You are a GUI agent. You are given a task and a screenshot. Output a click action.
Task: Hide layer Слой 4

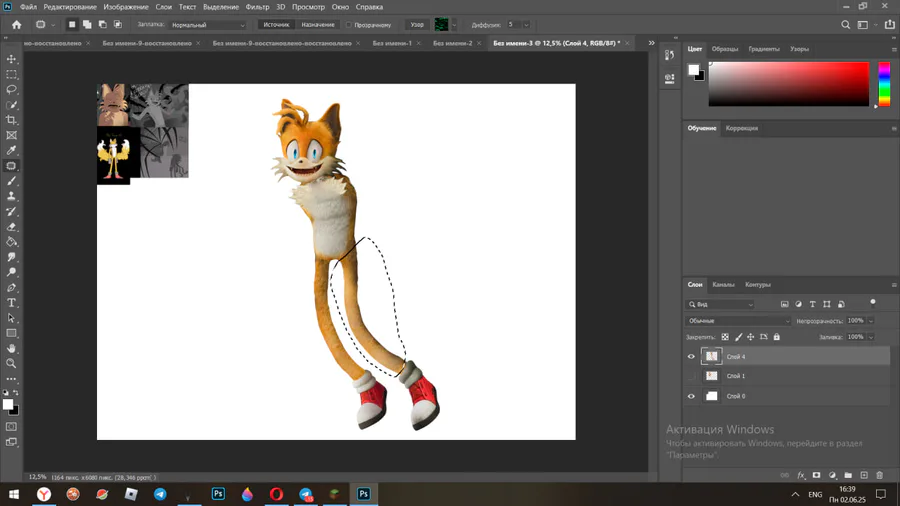[x=691, y=356]
